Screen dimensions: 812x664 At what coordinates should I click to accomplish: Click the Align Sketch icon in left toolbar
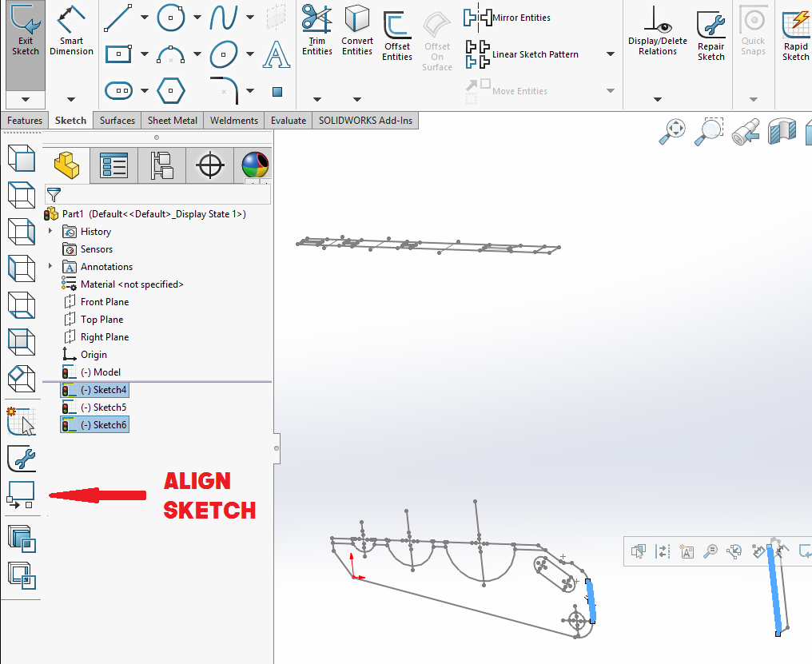(22, 495)
